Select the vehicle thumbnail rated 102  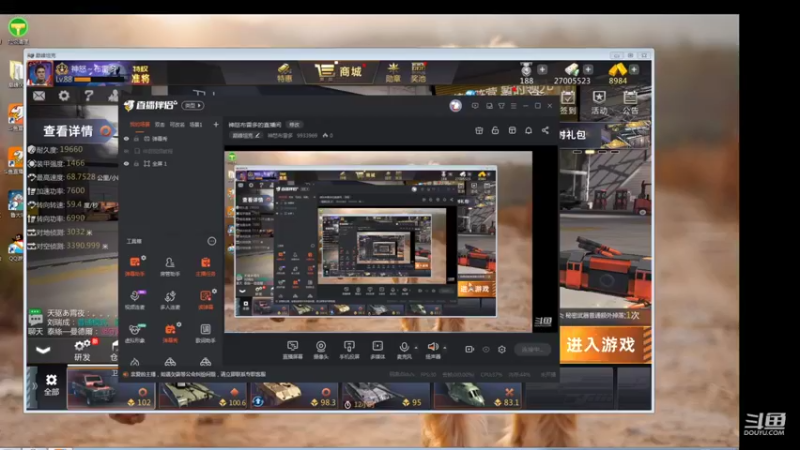pos(111,389)
